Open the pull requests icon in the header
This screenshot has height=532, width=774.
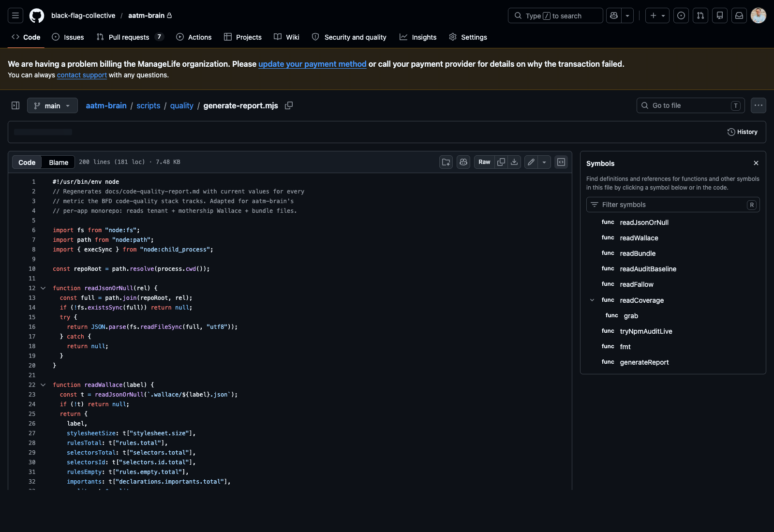coord(700,15)
